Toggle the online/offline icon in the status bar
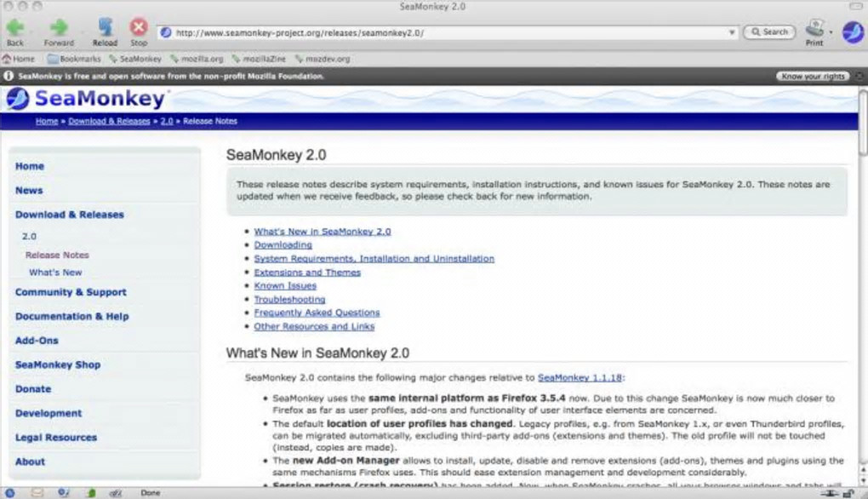The width and height of the screenshot is (868, 499). tap(829, 493)
